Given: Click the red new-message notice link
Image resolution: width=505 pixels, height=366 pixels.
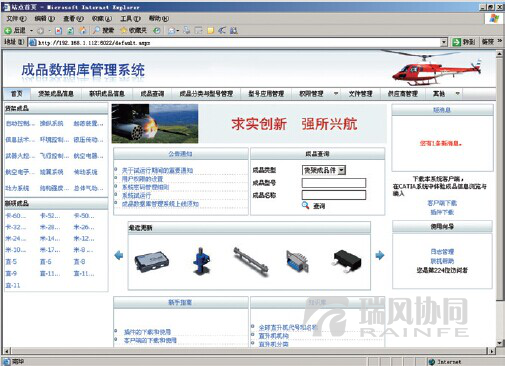Looking at the screenshot, I should click(x=441, y=143).
